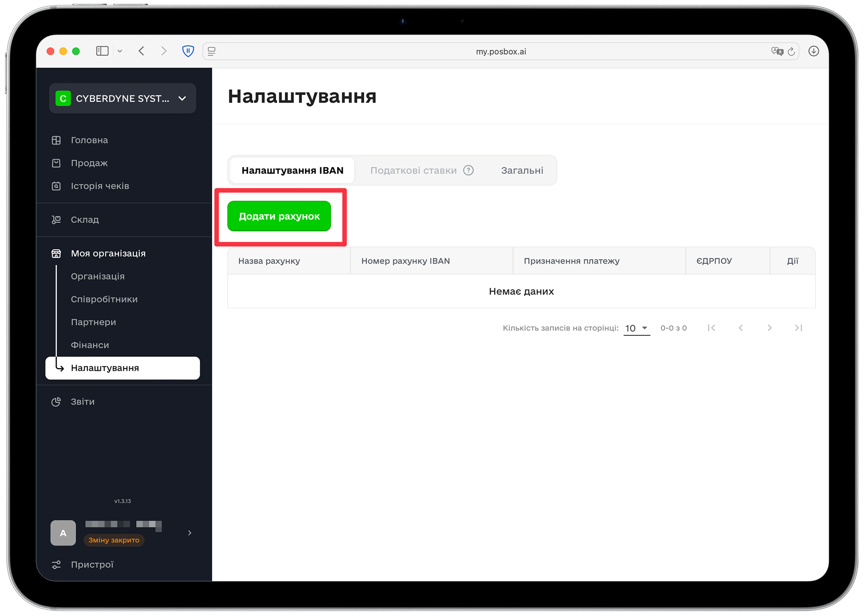Click the my.posbox.ai address bar

(x=501, y=51)
